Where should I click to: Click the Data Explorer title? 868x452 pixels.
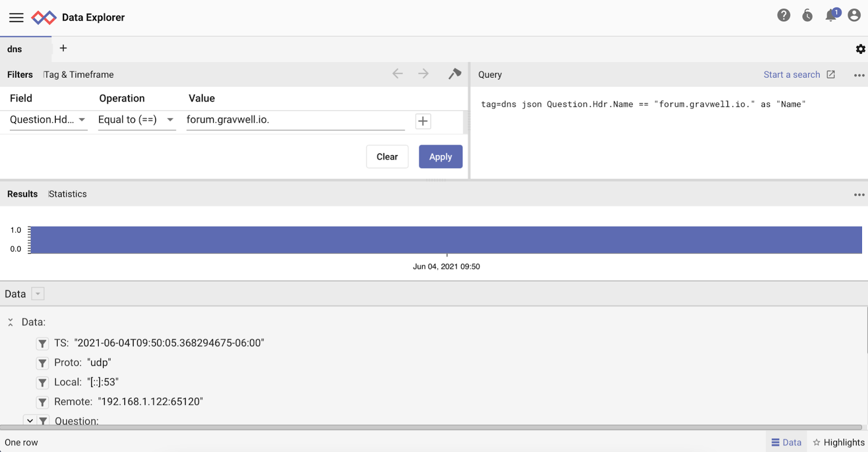(x=93, y=17)
